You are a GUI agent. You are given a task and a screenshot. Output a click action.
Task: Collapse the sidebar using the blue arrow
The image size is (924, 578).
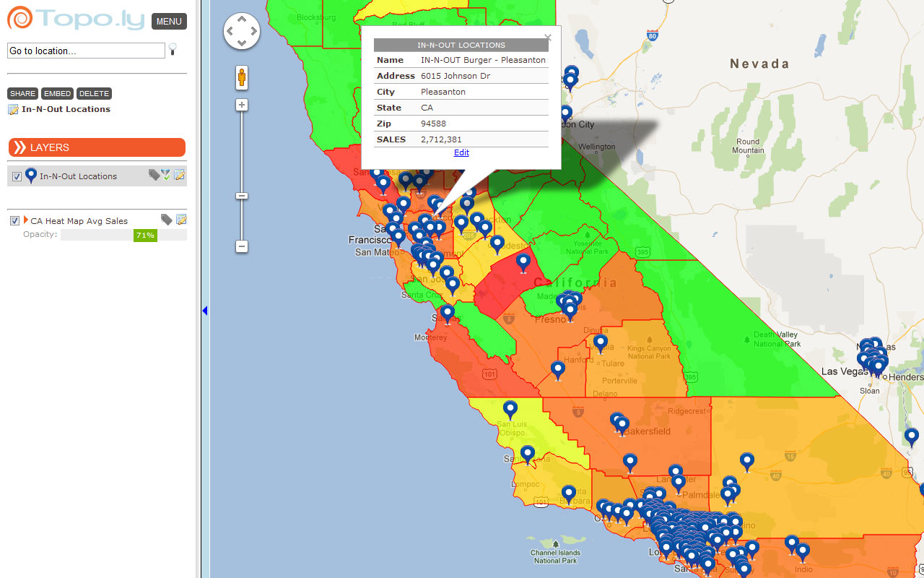204,311
